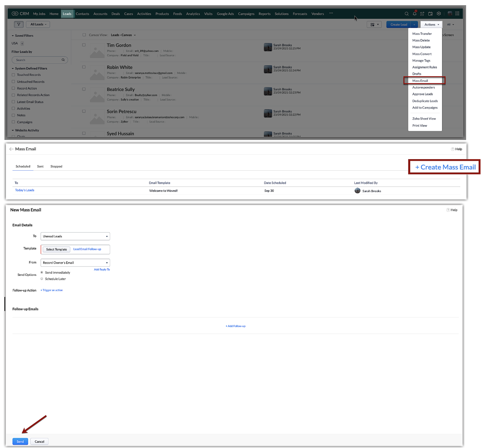Click the Create Mass Email link
The image size is (492, 448).
pyautogui.click(x=445, y=167)
